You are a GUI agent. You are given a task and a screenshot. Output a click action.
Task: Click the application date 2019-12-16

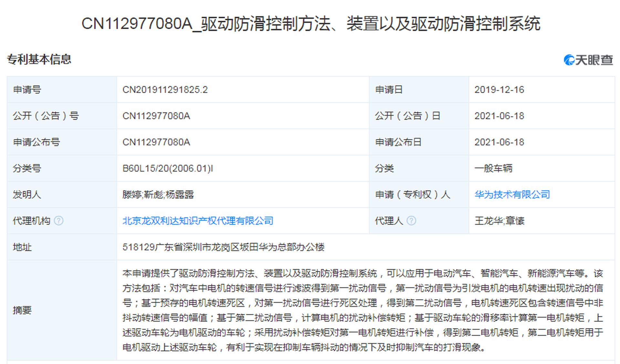[499, 90]
